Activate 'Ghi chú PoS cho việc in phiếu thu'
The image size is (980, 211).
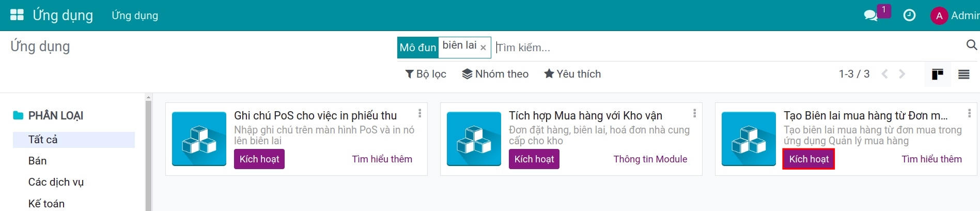259,159
